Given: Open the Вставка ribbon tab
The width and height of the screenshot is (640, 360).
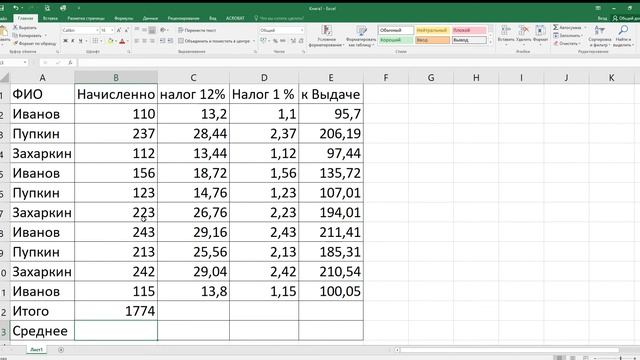Looking at the screenshot, I should coord(50,18).
